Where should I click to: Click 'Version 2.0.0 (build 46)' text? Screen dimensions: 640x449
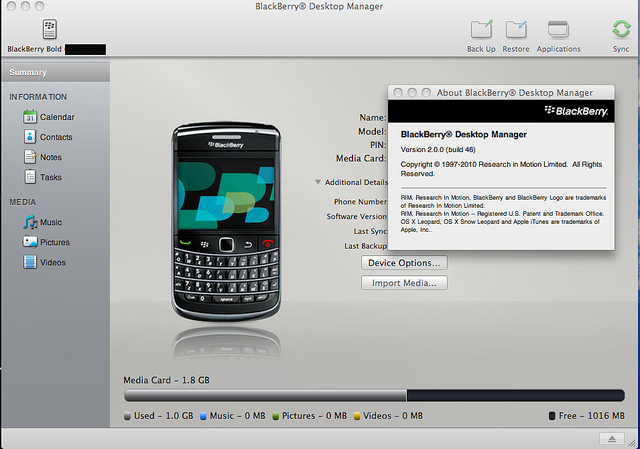point(438,150)
